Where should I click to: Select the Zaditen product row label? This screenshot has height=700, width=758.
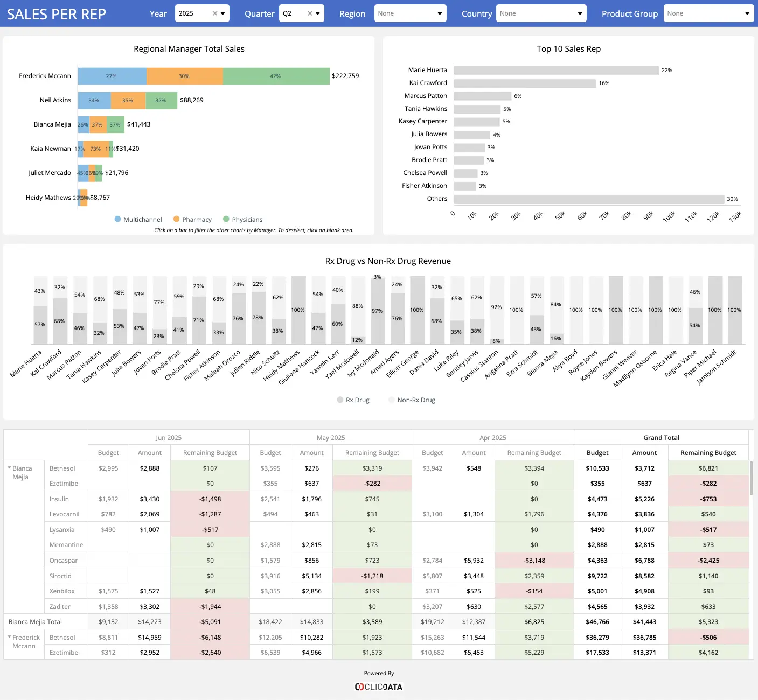click(x=60, y=606)
